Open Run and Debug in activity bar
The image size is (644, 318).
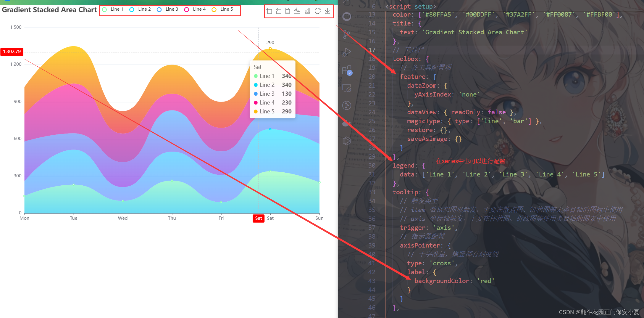click(346, 52)
